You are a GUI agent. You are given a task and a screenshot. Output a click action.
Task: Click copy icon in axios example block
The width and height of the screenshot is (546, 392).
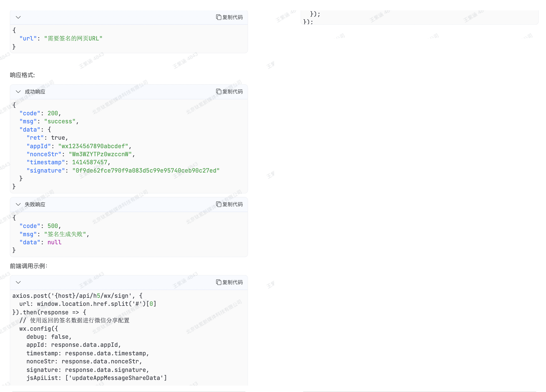(x=218, y=282)
